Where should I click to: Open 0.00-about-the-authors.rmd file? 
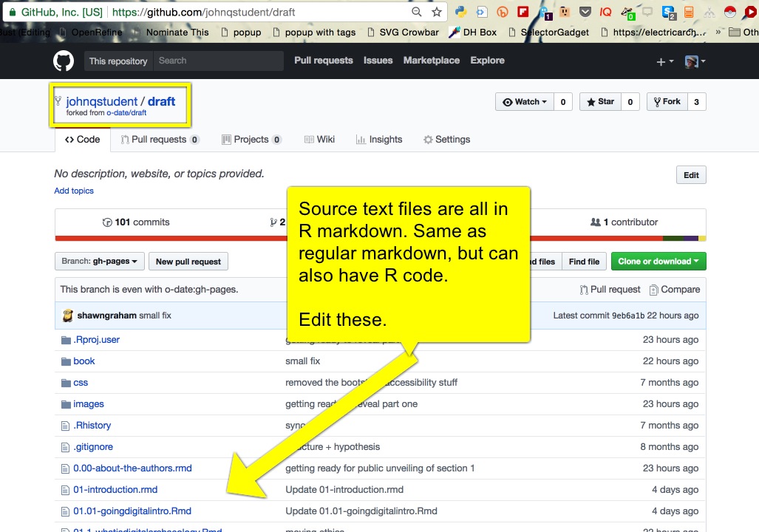tap(132, 468)
